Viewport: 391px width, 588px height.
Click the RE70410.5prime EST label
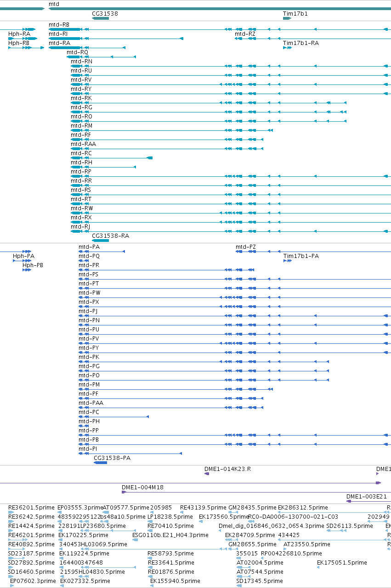[170, 526]
